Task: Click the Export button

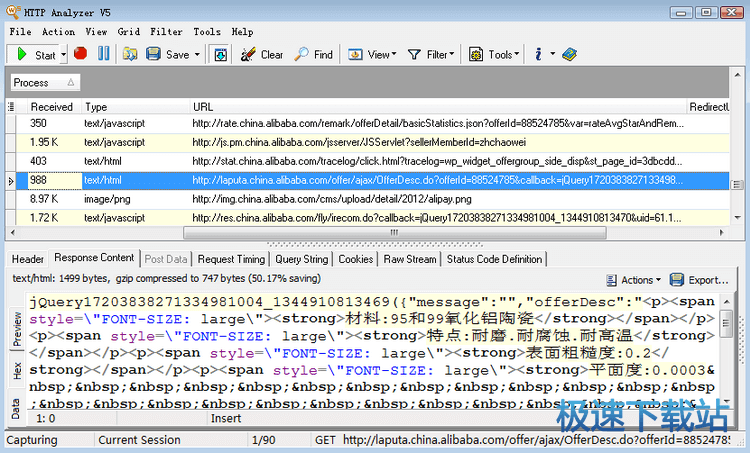Action: coord(699,280)
